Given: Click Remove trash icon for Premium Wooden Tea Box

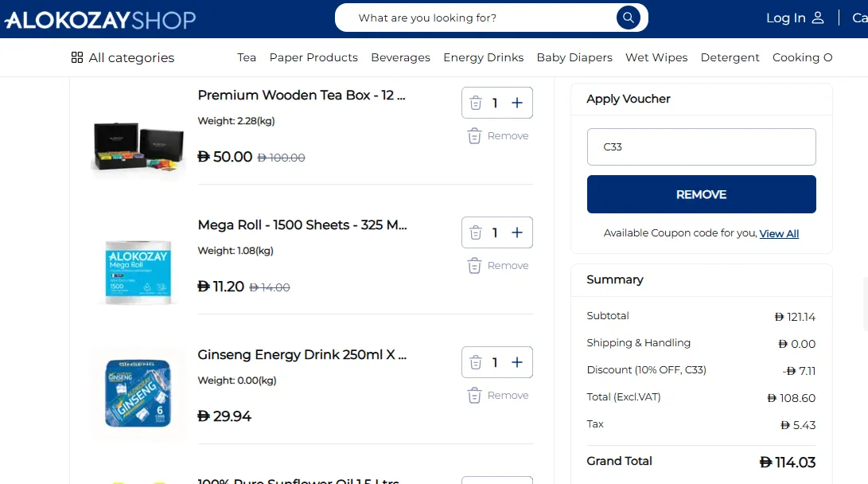Looking at the screenshot, I should [x=474, y=135].
